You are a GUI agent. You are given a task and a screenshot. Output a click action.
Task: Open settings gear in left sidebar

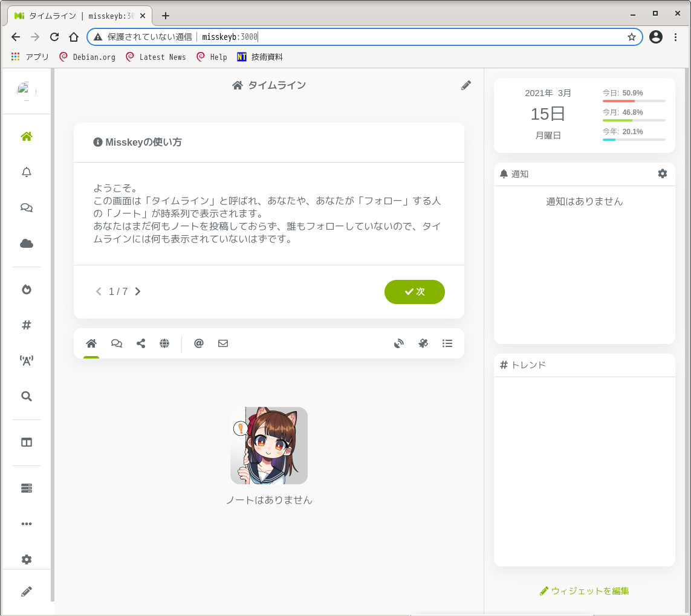pos(27,560)
